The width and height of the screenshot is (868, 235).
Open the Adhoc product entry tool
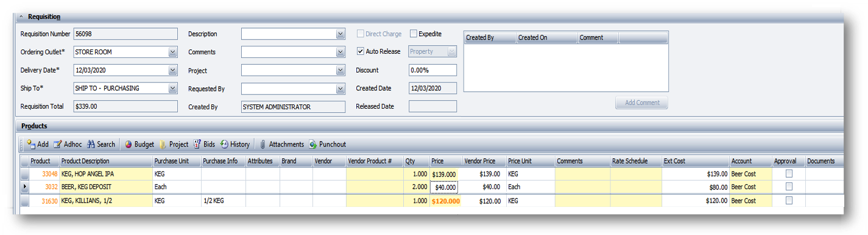pyautogui.click(x=68, y=144)
